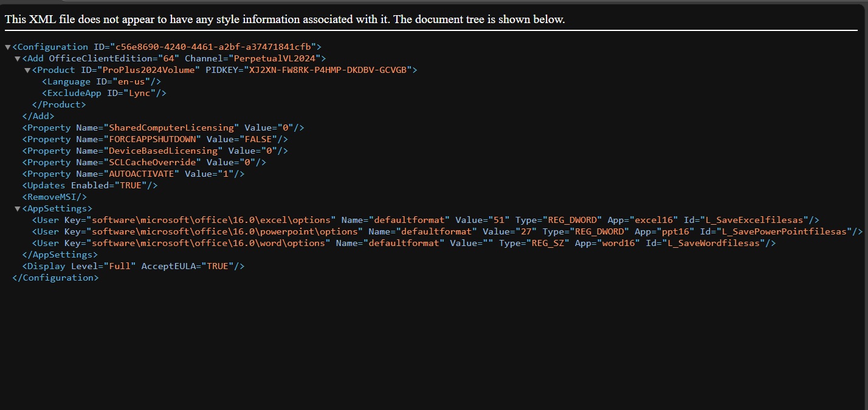Click the closing Product tag
This screenshot has width=868, height=410.
pos(59,104)
